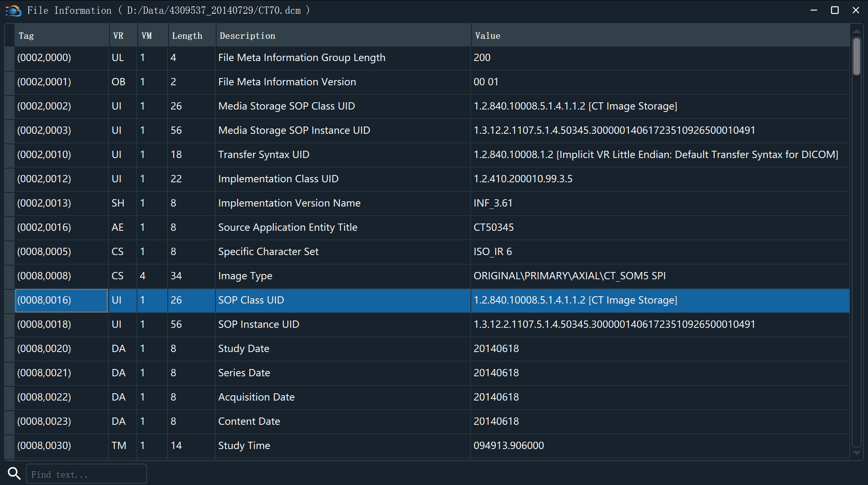Sort by the Description column header
The height and width of the screenshot is (485, 868).
pos(343,36)
